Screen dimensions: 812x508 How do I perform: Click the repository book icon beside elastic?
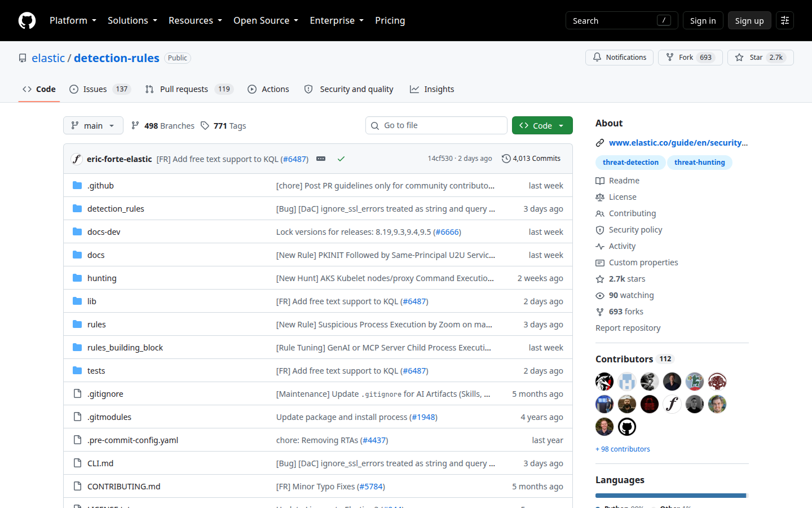(23, 58)
